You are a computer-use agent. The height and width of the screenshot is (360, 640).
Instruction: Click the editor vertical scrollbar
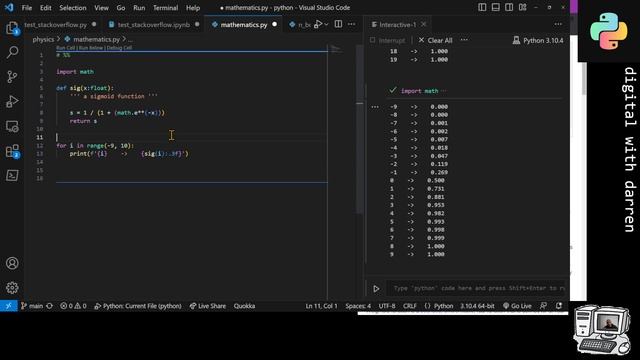point(360,129)
